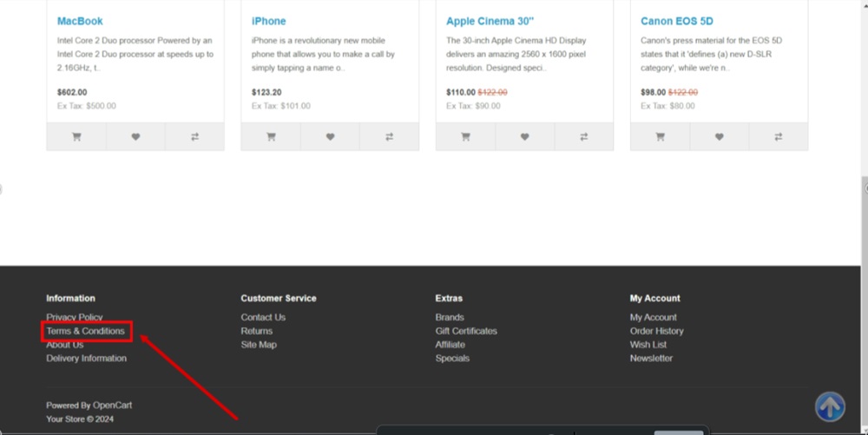This screenshot has width=868, height=435.
Task: Open the iPhone product title link
Action: pyautogui.click(x=268, y=21)
